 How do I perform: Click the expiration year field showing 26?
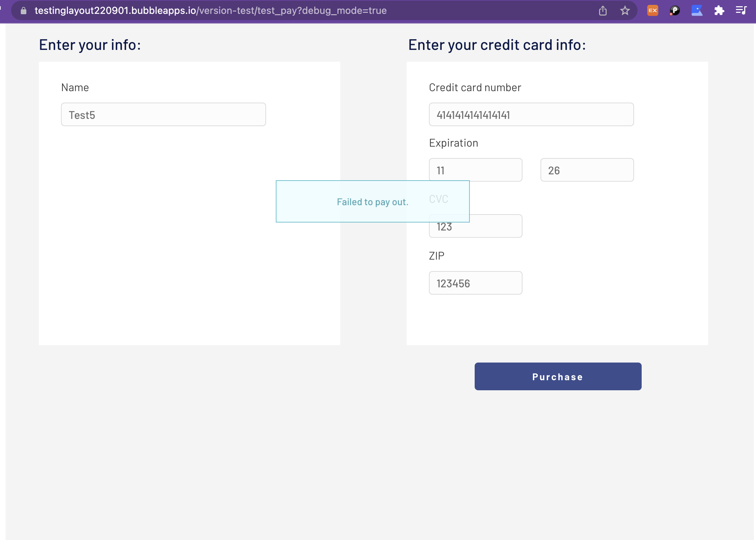tap(587, 170)
